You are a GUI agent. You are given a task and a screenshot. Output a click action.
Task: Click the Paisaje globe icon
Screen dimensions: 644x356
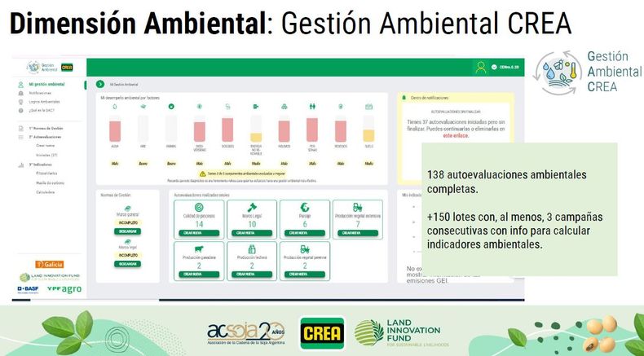click(x=305, y=208)
